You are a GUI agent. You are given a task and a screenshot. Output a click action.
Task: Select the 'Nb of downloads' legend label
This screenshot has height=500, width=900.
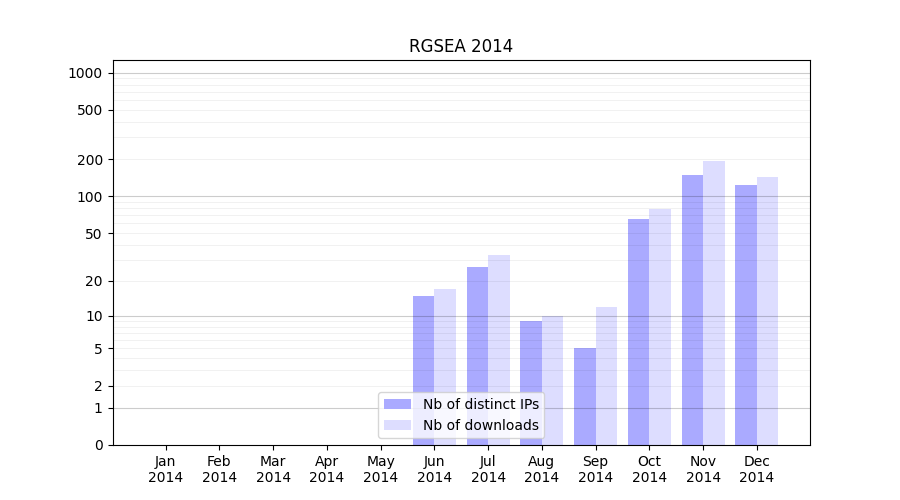click(x=480, y=425)
